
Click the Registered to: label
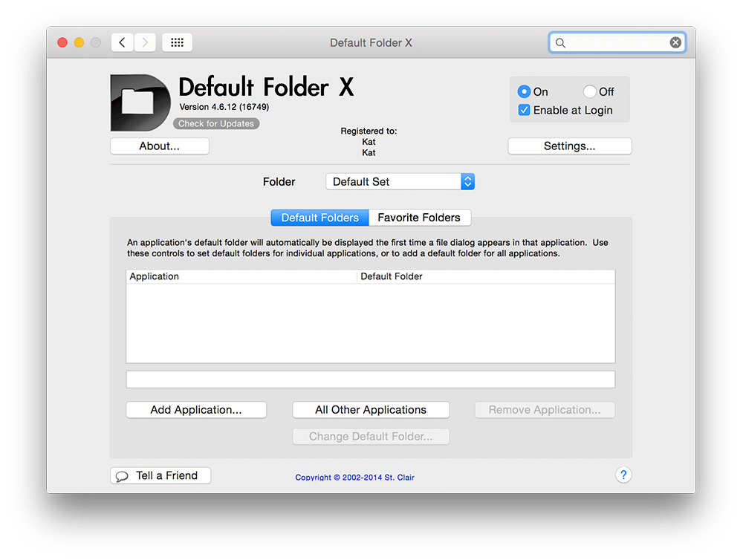369,131
